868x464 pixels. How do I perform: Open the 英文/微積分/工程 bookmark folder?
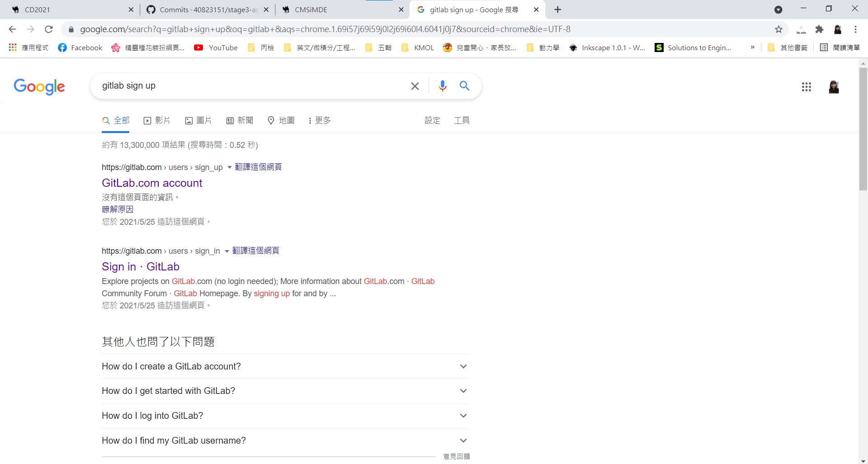(x=319, y=47)
